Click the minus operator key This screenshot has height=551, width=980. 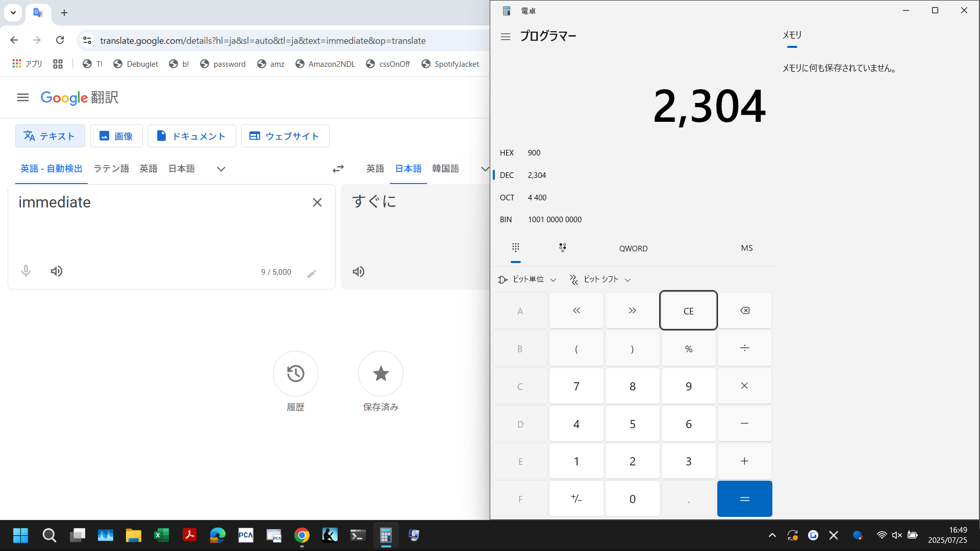745,424
